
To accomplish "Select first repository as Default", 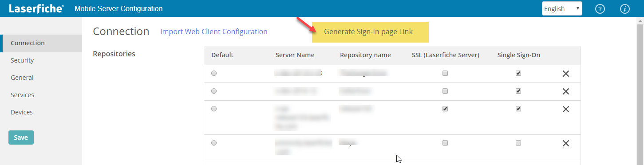I will pyautogui.click(x=214, y=74).
